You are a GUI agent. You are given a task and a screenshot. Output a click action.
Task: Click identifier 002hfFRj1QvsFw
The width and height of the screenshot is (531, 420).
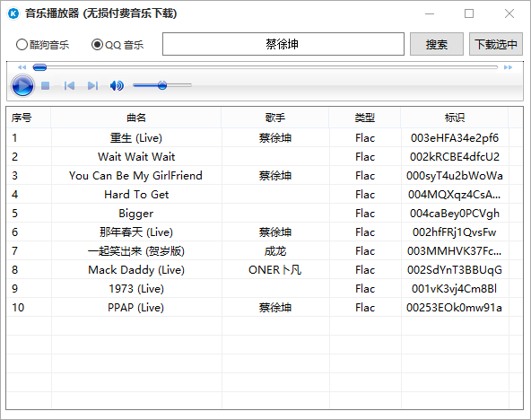(x=455, y=232)
